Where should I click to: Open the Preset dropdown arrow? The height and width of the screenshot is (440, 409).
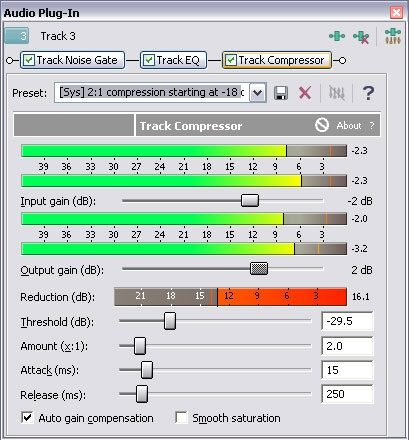pyautogui.click(x=258, y=92)
